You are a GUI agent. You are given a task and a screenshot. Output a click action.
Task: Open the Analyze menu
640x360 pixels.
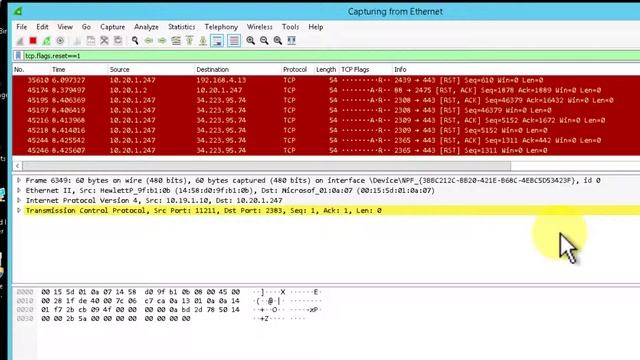[146, 27]
